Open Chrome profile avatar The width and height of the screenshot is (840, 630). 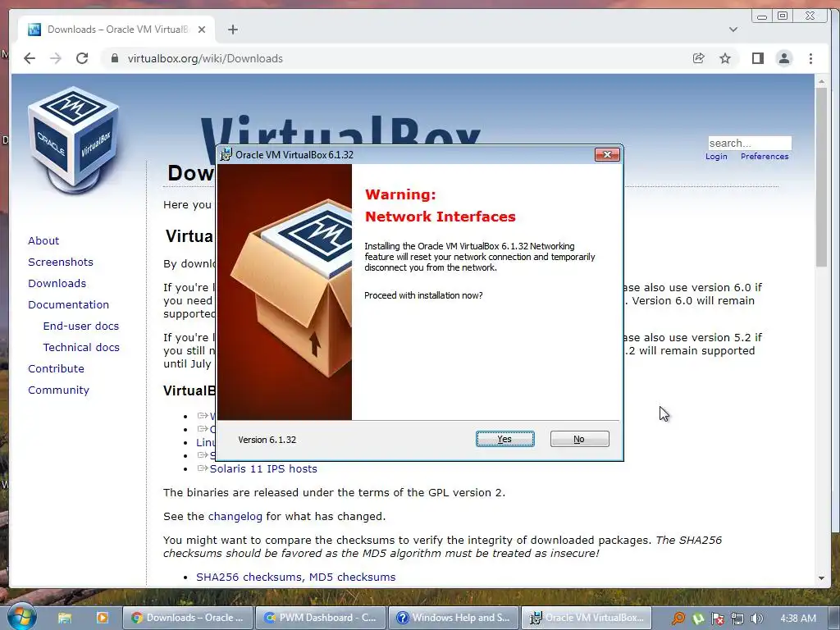(x=783, y=58)
